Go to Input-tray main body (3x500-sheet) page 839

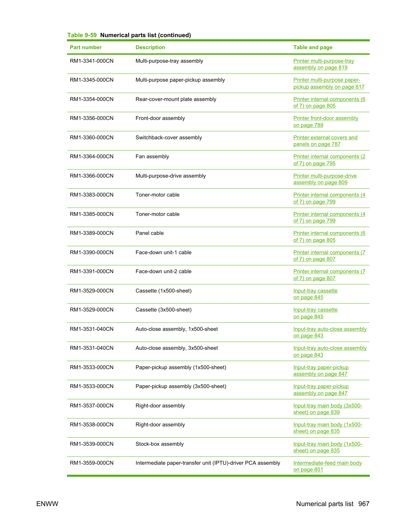tap(328, 409)
